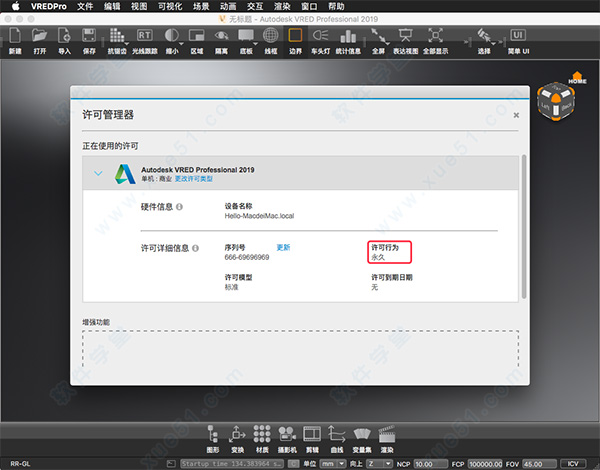
Task: Click the C button in status bar
Action: (293, 464)
